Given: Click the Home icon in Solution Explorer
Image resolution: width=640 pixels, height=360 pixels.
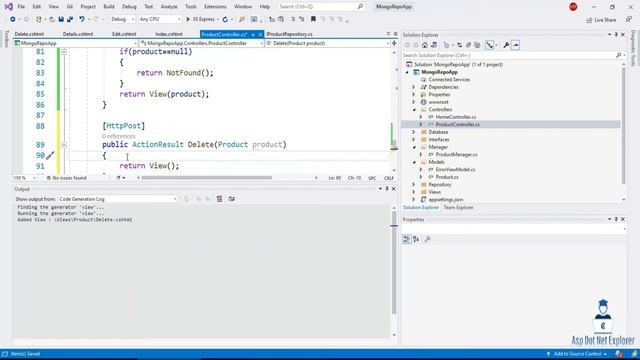Looking at the screenshot, I should tap(425, 45).
